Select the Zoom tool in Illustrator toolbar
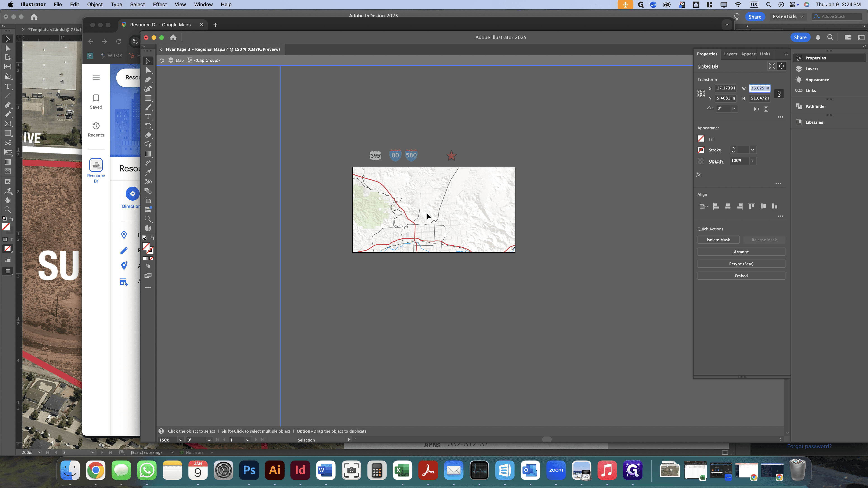Image resolution: width=868 pixels, height=488 pixels. tap(148, 219)
